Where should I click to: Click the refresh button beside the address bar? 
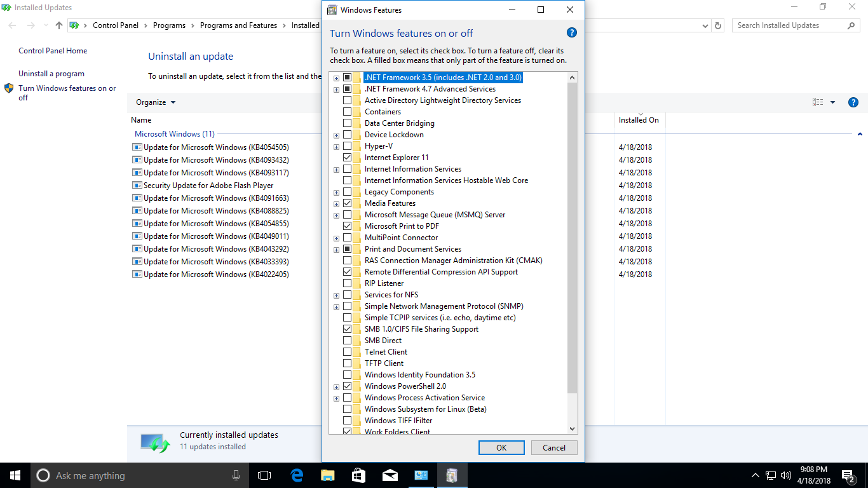point(718,25)
